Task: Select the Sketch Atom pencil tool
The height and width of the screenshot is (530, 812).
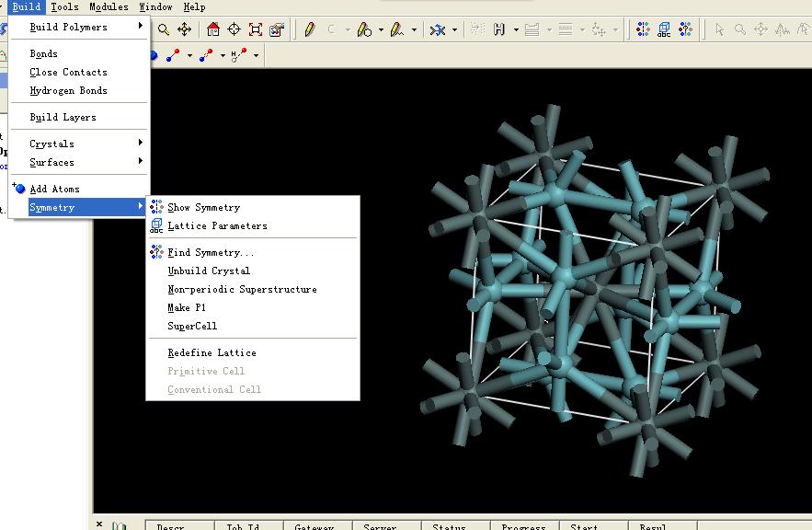Action: pyautogui.click(x=310, y=29)
